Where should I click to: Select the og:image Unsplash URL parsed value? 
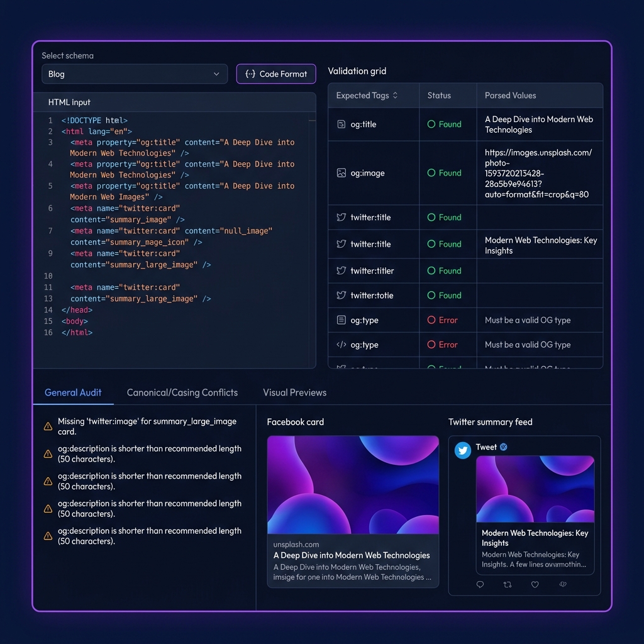[x=538, y=174]
